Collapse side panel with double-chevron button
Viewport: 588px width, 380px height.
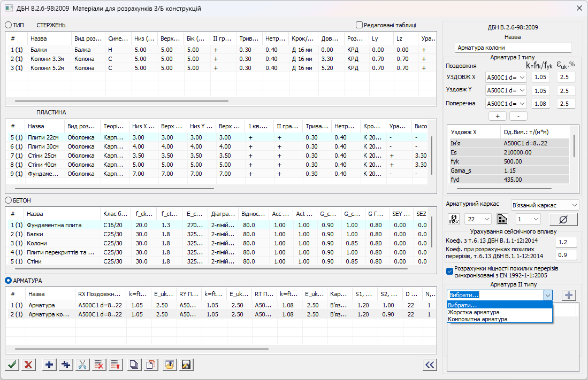[x=429, y=365]
